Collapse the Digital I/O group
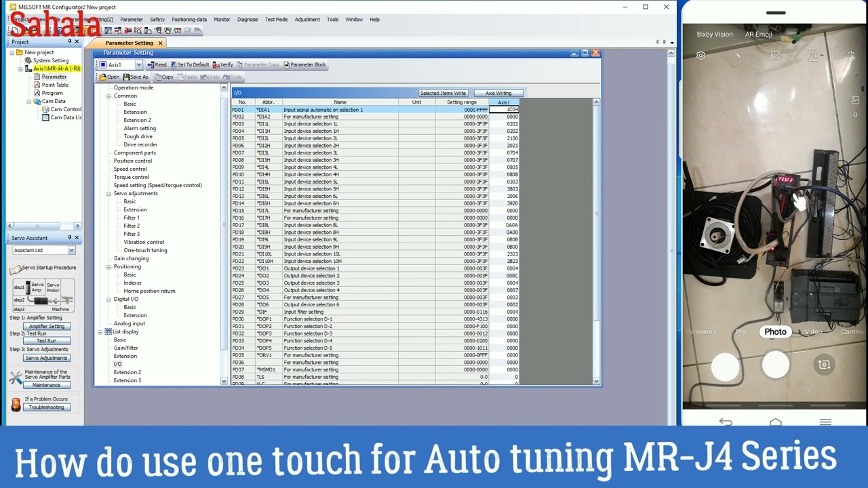Screen dimensions: 868x488 pyautogui.click(x=108, y=299)
